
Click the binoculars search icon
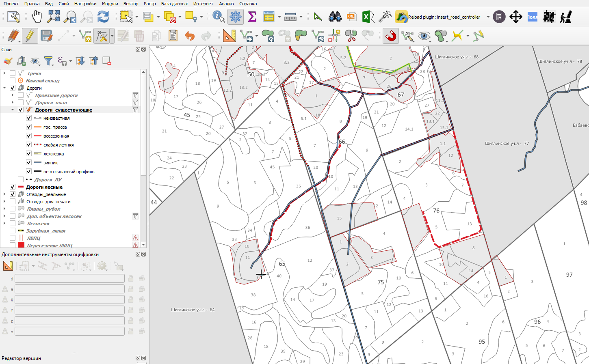pos(335,17)
